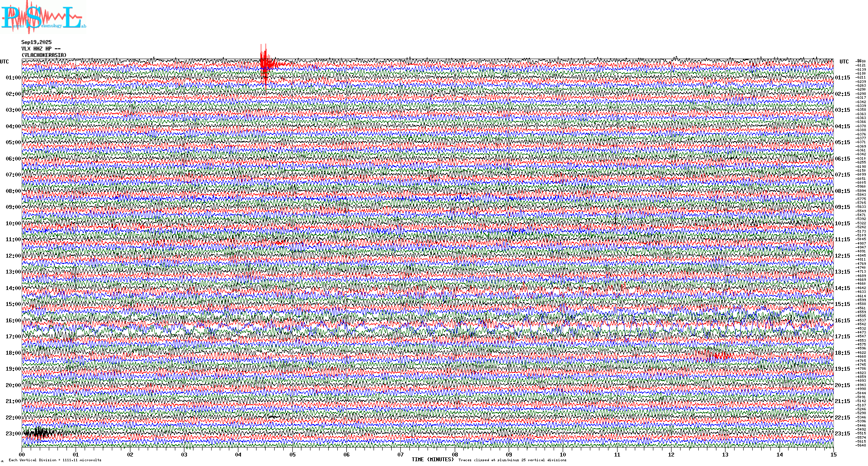Click the TIME (MINUTES) axis title
The height and width of the screenshot is (466, 868).
pos(433,460)
